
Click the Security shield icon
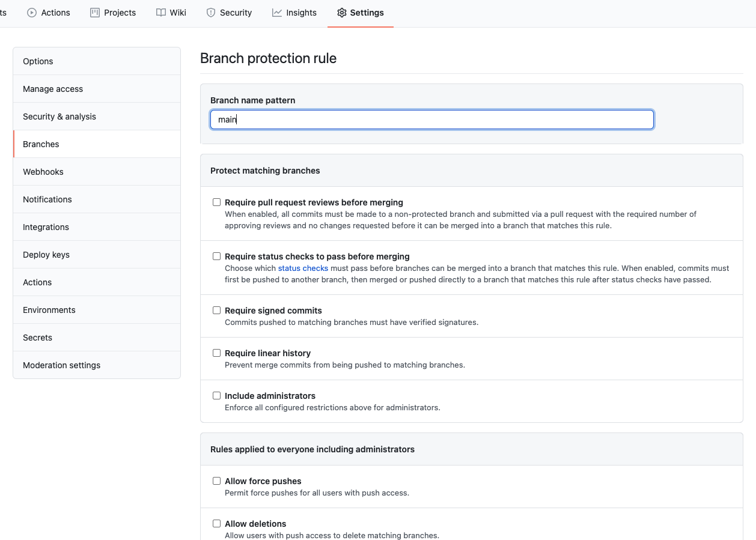point(211,13)
